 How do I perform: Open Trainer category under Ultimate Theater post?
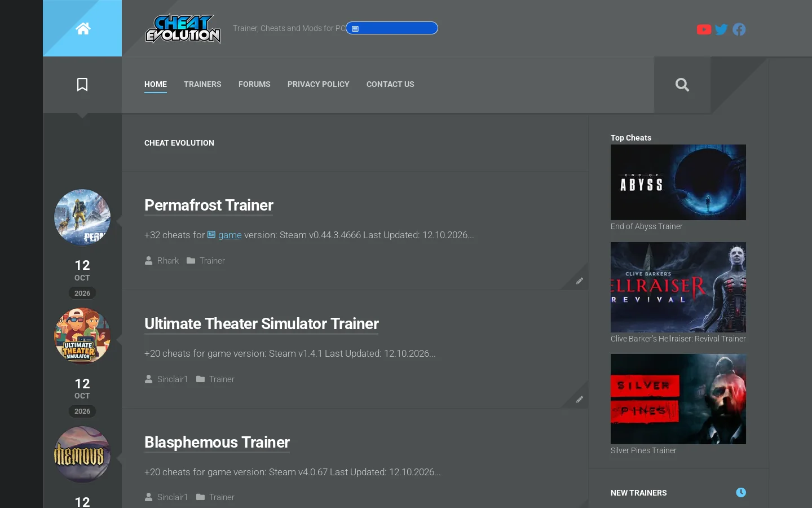point(222,379)
